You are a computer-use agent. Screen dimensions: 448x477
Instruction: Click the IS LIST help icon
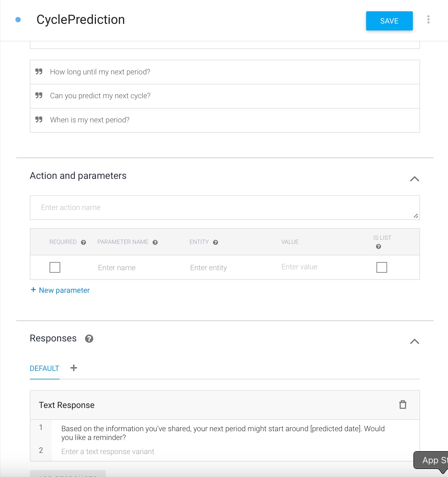pos(378,247)
